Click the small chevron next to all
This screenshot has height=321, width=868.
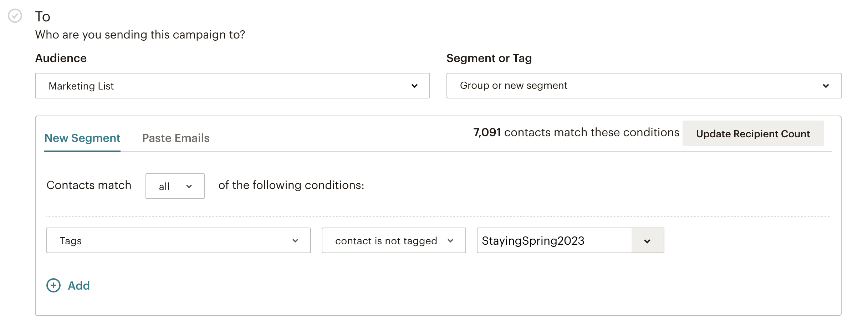(189, 186)
